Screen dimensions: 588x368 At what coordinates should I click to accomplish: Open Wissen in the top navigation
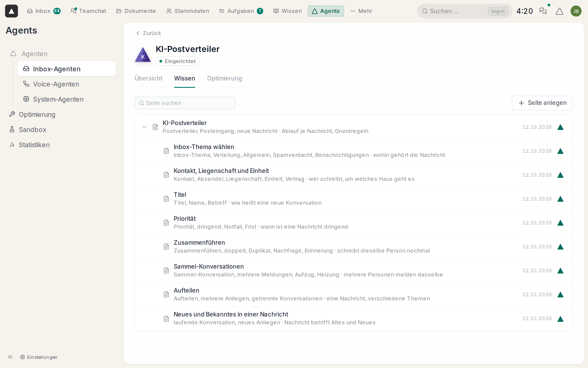(x=288, y=11)
